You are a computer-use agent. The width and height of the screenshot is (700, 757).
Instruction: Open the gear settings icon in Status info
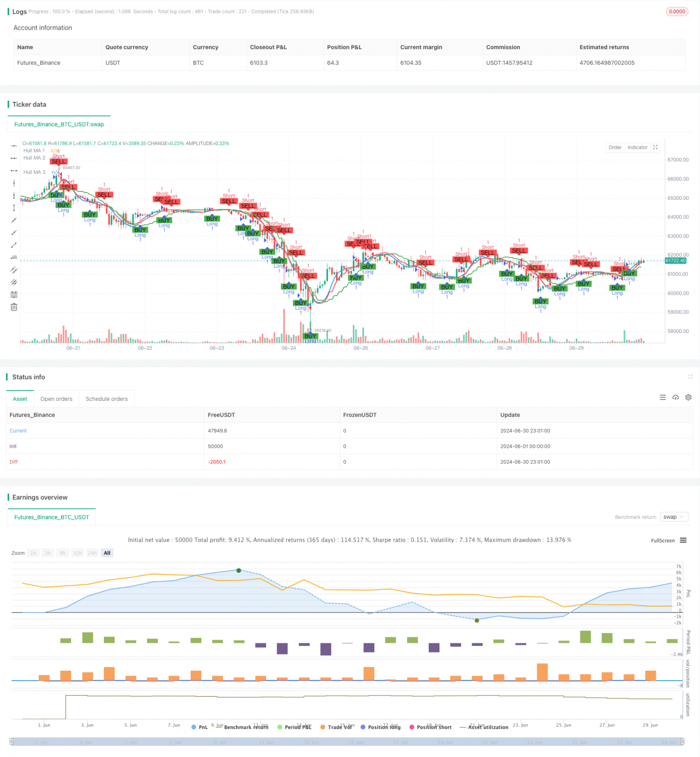click(x=688, y=398)
